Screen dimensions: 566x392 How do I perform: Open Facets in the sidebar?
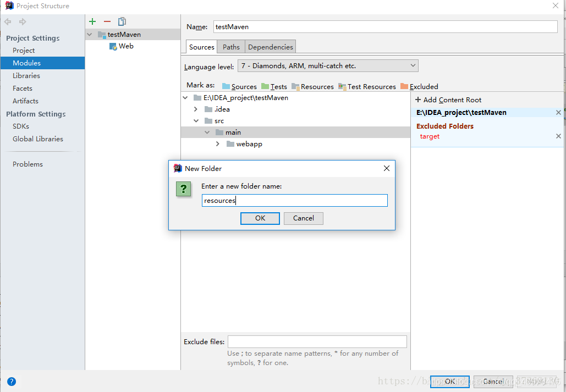tap(23, 89)
